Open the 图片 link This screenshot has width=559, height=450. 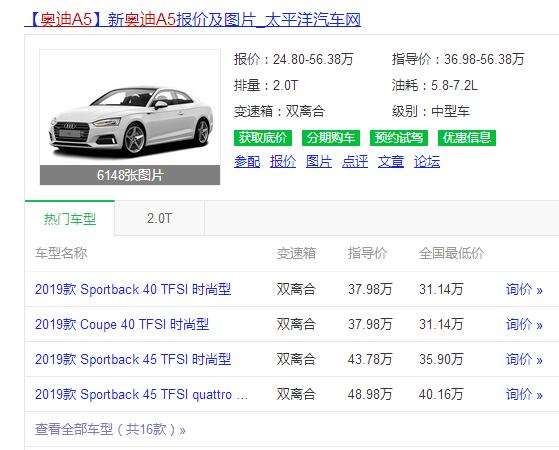click(x=319, y=162)
